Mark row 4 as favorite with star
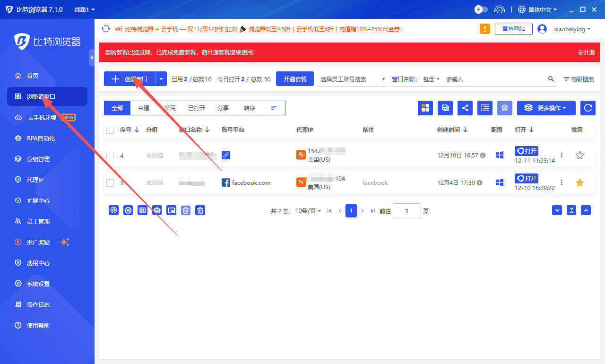This screenshot has width=605, height=364. click(580, 155)
